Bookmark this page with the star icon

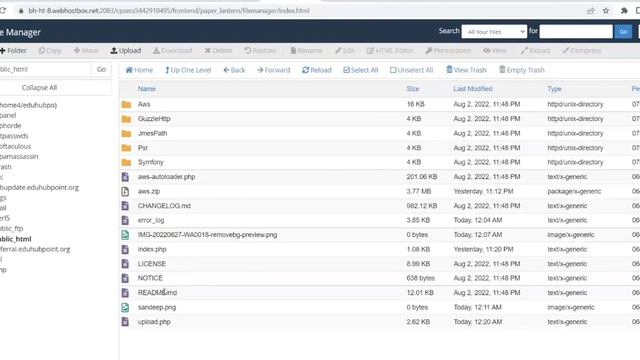(606, 11)
